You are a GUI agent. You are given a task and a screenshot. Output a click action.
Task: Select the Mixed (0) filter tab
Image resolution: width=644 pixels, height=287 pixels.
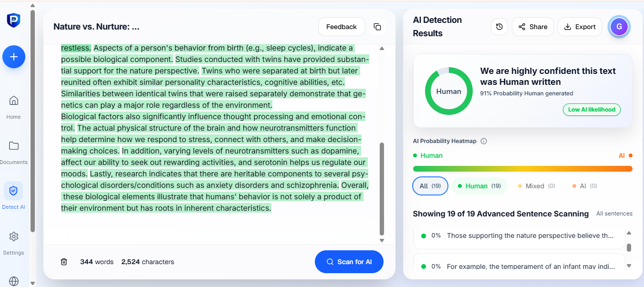[x=536, y=186]
